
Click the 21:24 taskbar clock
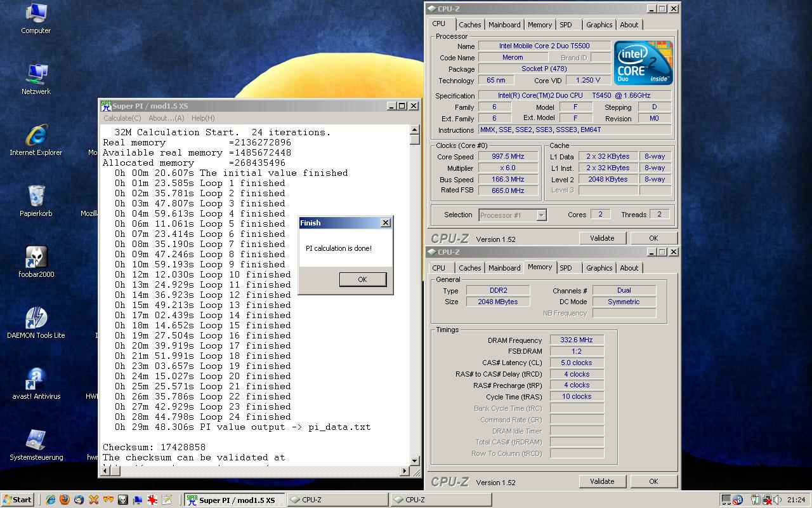tap(796, 500)
